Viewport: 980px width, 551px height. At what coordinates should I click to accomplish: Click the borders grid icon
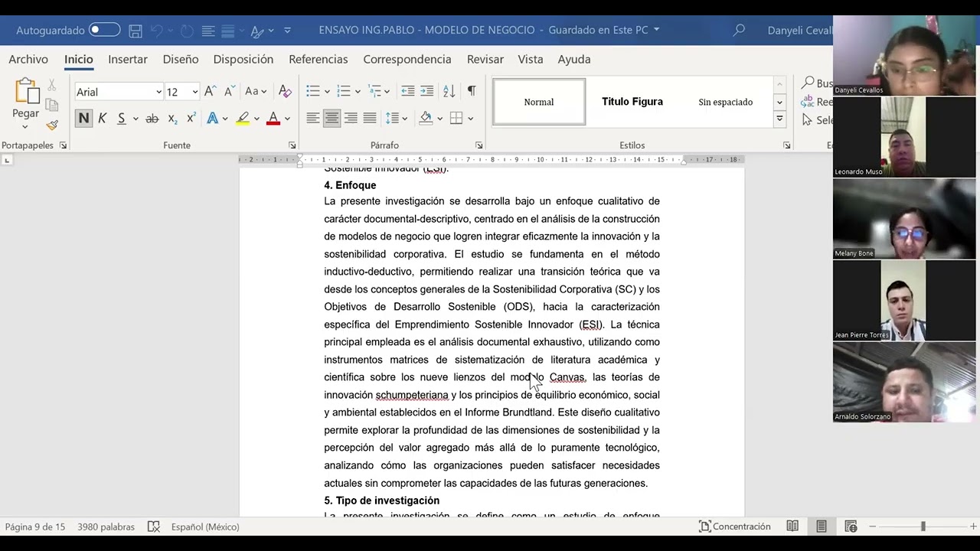(456, 118)
